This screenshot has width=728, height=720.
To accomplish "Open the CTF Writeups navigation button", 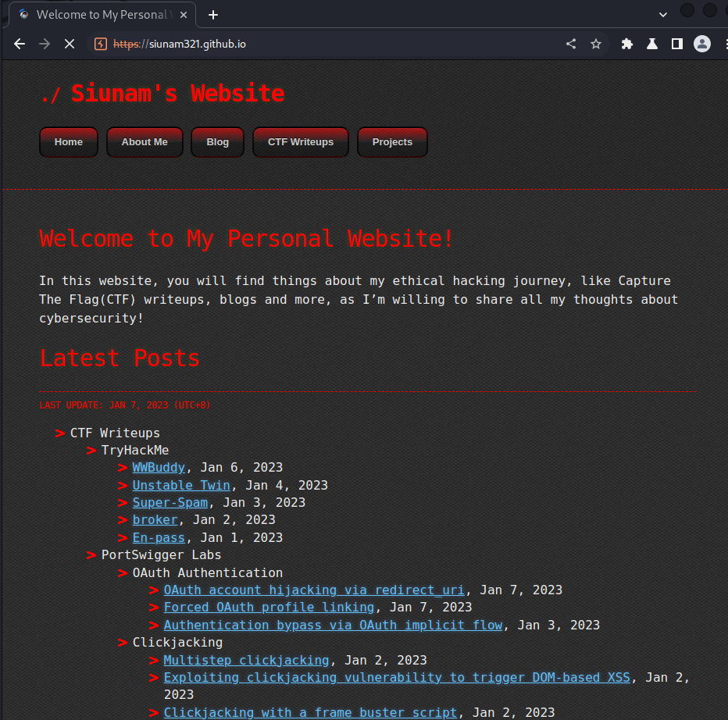I will point(301,142).
